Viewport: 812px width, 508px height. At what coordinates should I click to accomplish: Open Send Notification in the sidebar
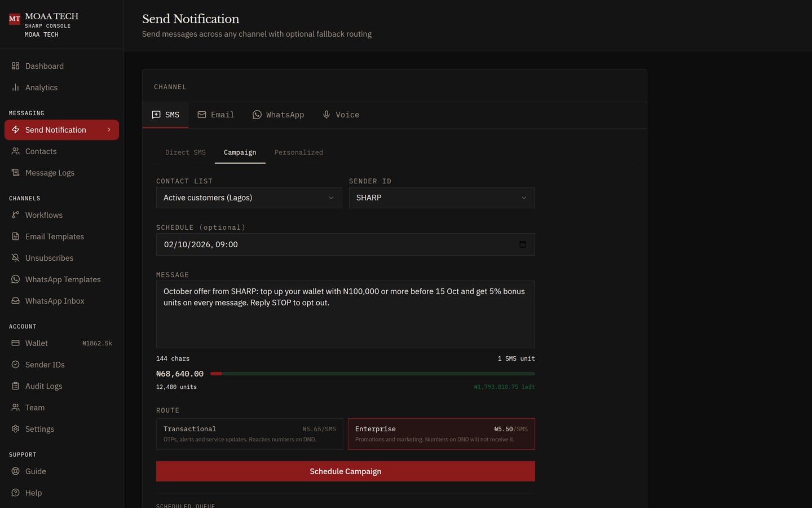[61, 130]
